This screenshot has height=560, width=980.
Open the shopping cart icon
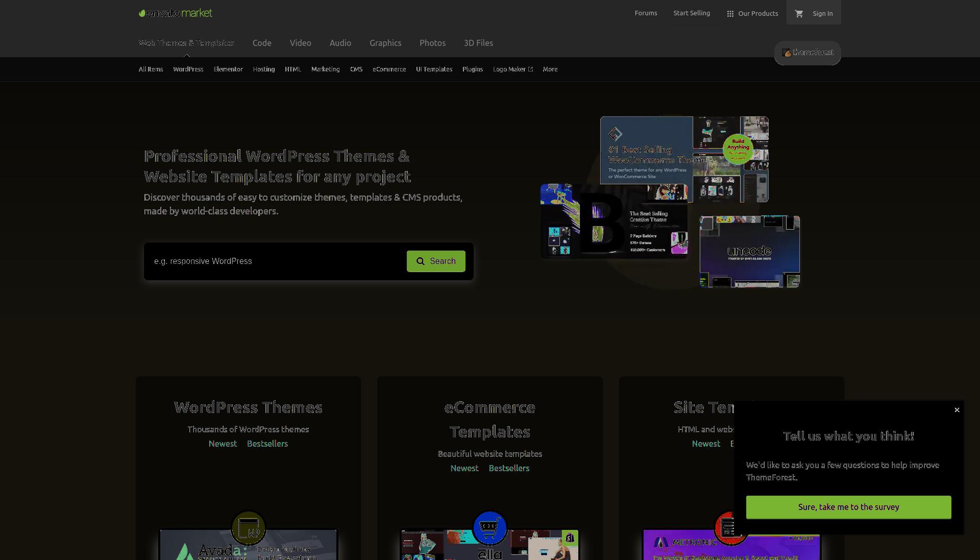coord(799,14)
